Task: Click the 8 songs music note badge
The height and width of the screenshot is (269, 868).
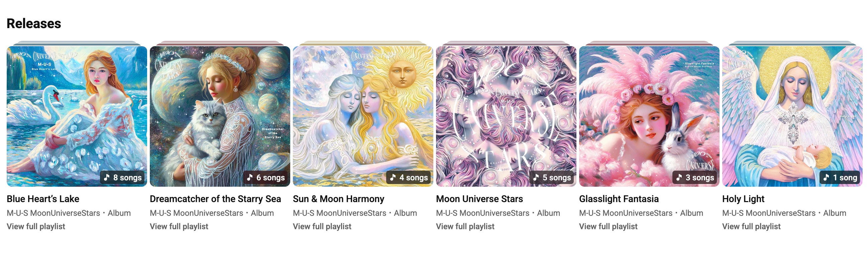Action: (123, 177)
